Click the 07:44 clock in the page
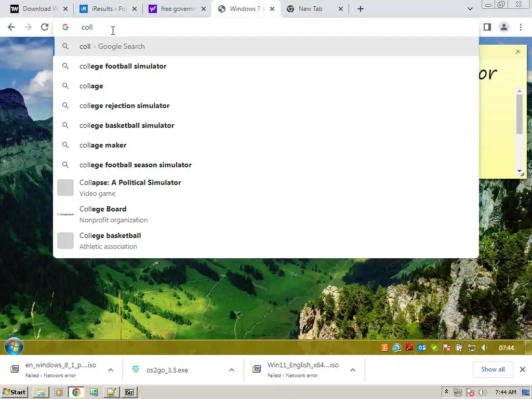The height and width of the screenshot is (399, 532). (506, 348)
